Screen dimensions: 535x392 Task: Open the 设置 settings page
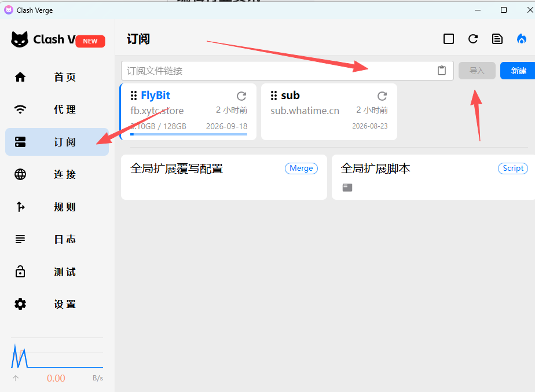[57, 304]
